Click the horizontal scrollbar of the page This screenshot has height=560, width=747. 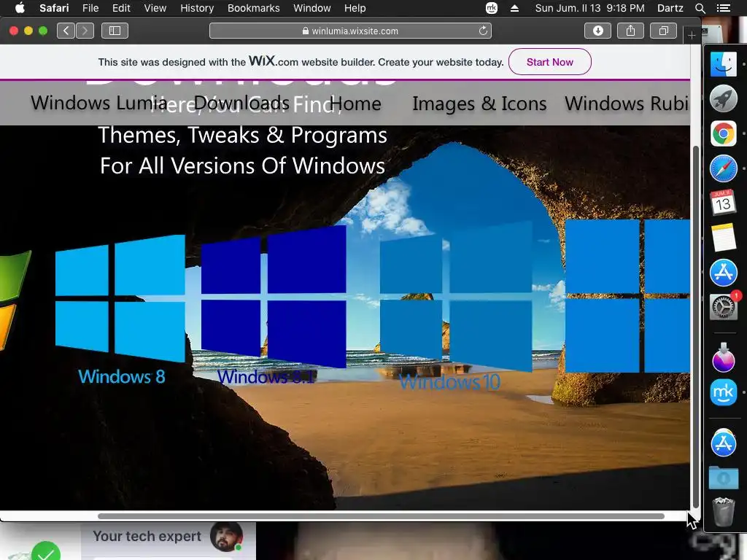point(381,516)
